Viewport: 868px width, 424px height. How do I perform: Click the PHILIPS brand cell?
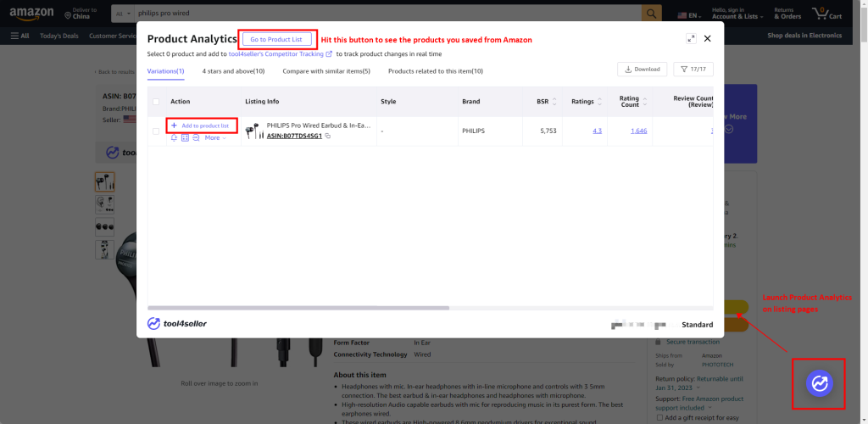pos(473,131)
